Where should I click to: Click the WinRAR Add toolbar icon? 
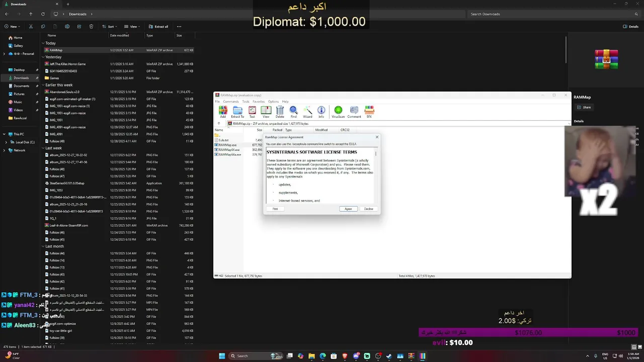[x=223, y=112]
